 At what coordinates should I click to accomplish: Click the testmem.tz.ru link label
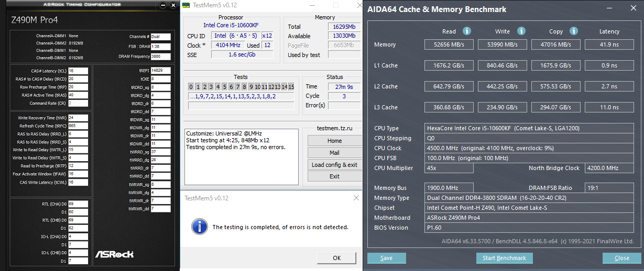[x=334, y=128]
